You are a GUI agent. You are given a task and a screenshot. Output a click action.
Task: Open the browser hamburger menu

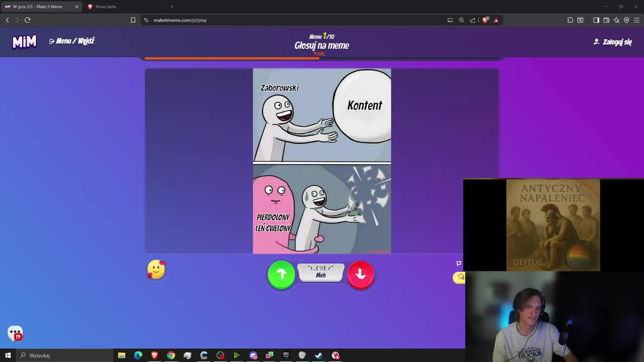click(637, 20)
